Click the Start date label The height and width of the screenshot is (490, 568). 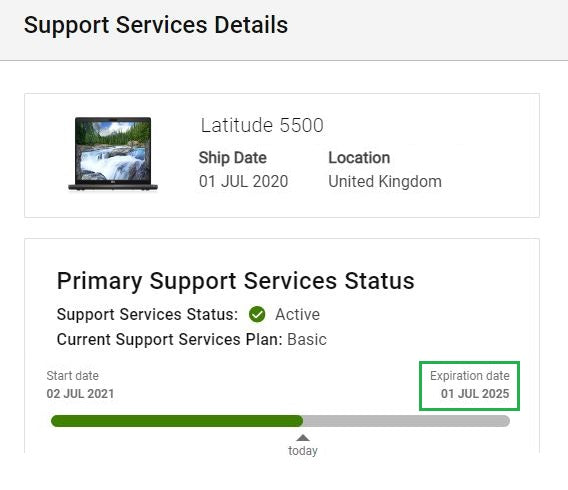[x=72, y=376]
